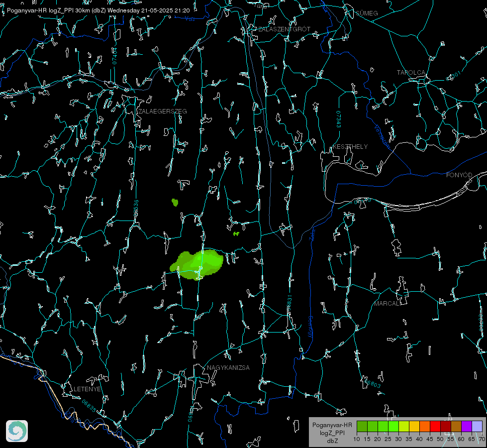Screen dimensions: 487x448
Task: Click road number 06835 label
Action: 89,406
